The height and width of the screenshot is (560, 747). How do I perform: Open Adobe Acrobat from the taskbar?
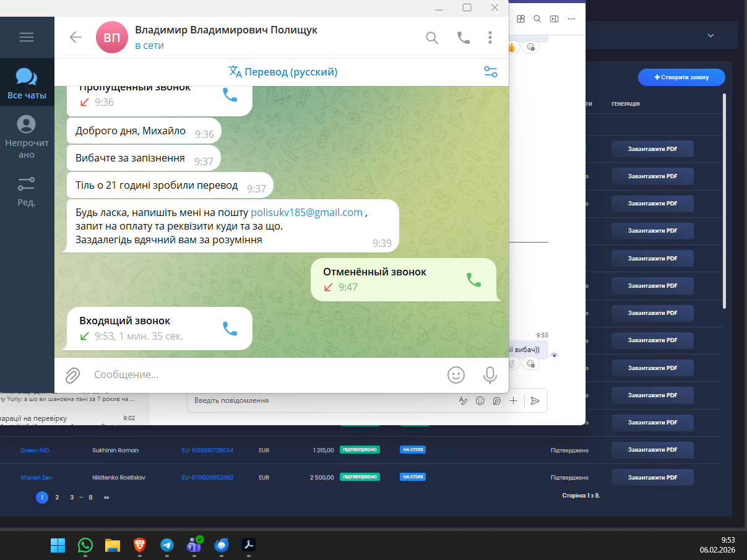pyautogui.click(x=249, y=545)
